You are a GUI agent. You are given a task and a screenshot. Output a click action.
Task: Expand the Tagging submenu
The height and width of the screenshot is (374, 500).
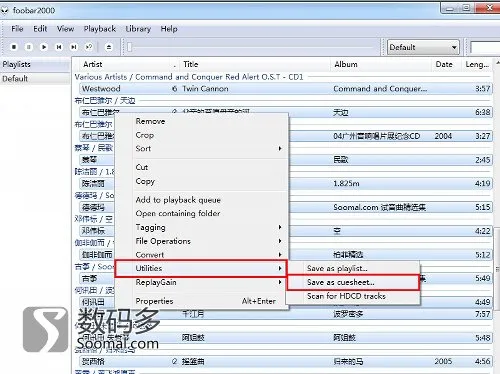click(201, 227)
